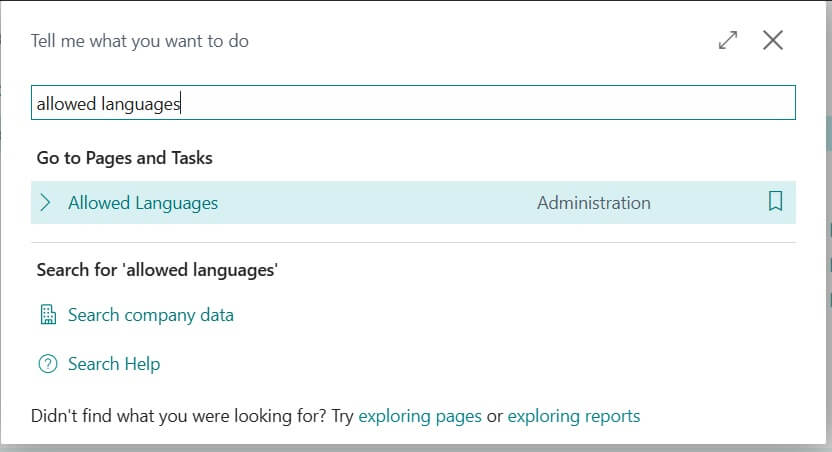
Task: Open the Allowed Languages page result
Action: coord(143,203)
